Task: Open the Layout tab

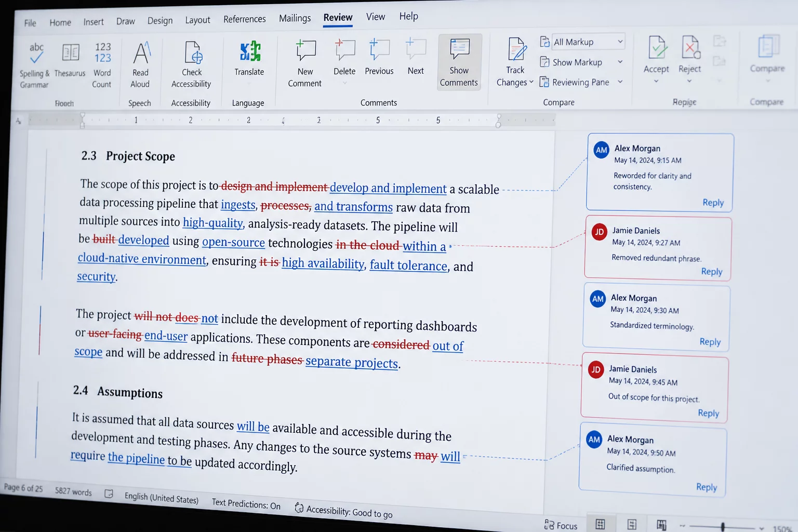Action: pos(198,20)
